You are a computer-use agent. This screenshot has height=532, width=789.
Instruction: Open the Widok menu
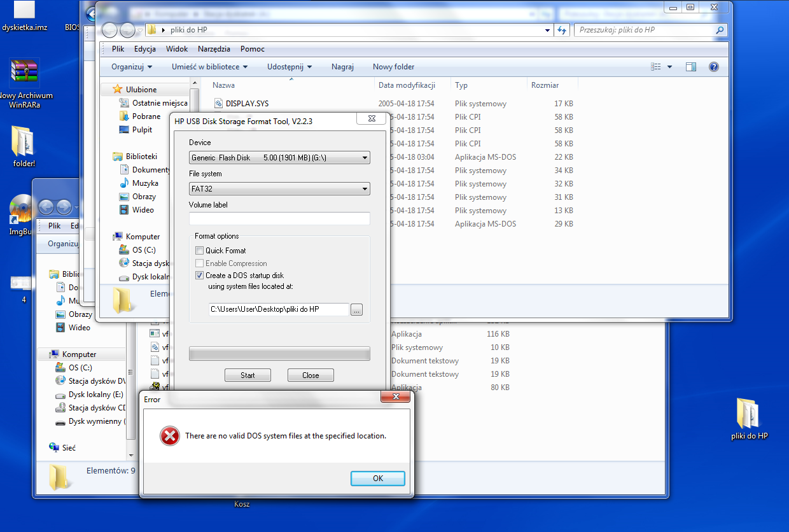click(x=177, y=49)
